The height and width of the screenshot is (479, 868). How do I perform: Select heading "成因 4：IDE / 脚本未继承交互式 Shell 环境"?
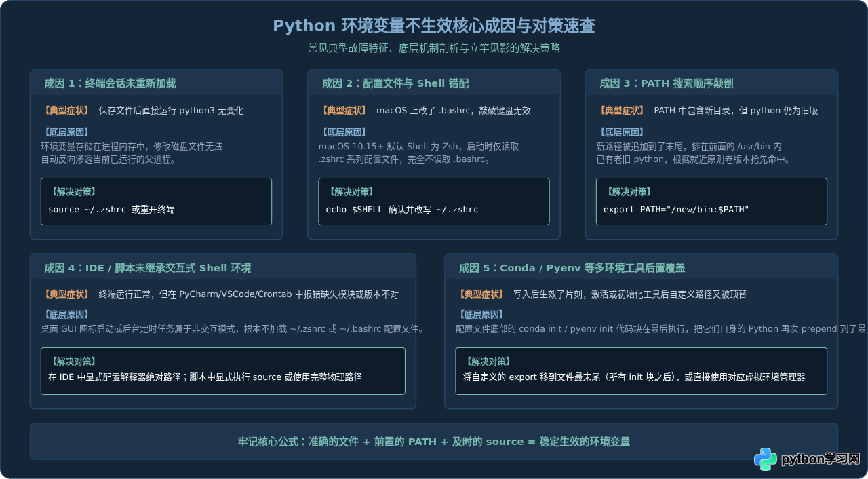click(x=147, y=268)
